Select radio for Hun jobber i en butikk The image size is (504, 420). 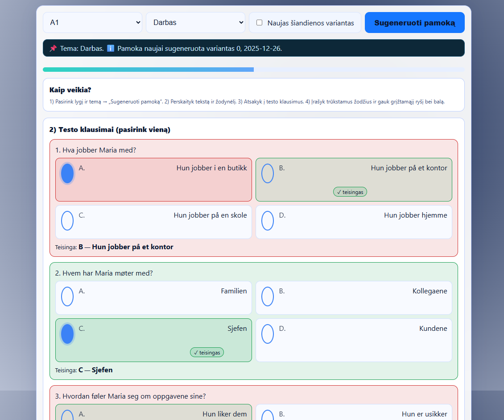tap(67, 173)
